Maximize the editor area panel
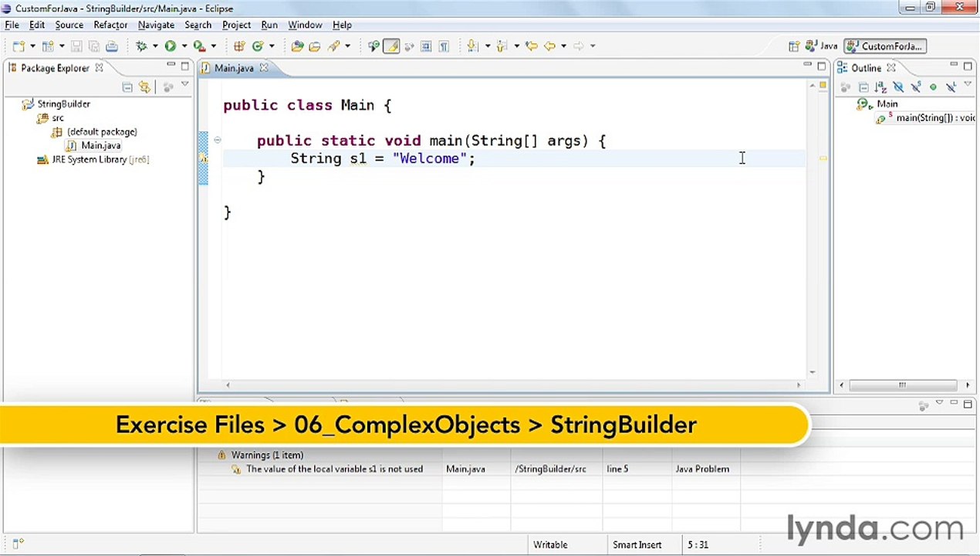 823,66
